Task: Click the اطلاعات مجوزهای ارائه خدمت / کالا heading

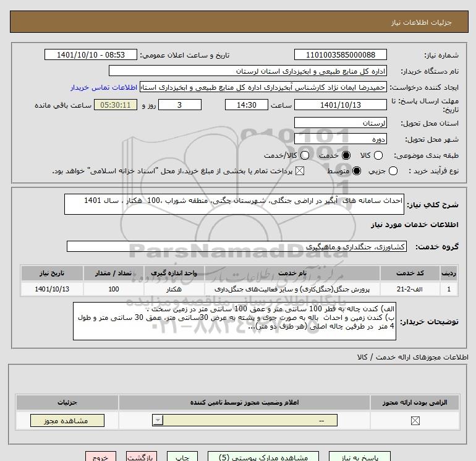Action: tap(412, 357)
